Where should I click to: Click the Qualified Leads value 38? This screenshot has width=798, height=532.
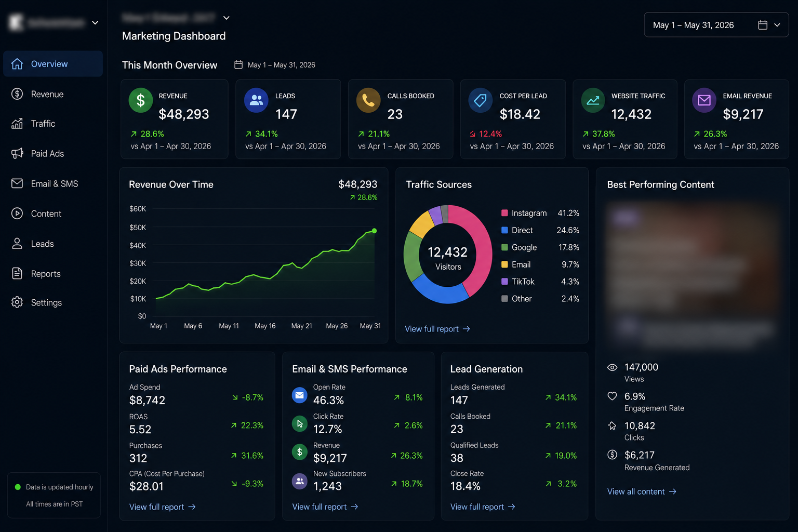pyautogui.click(x=457, y=458)
